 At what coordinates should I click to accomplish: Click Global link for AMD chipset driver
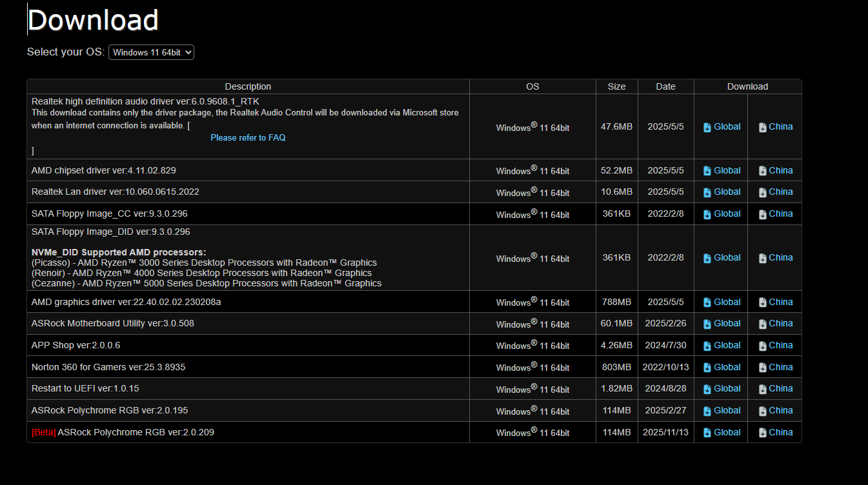click(x=722, y=171)
